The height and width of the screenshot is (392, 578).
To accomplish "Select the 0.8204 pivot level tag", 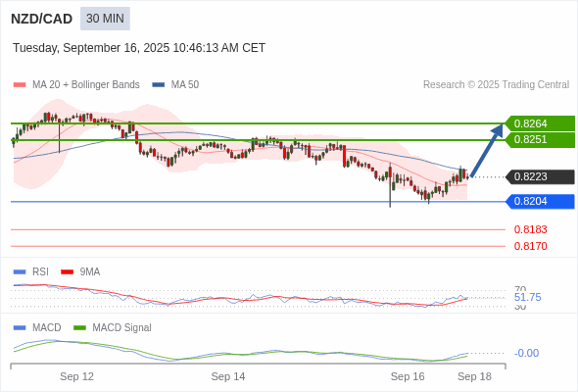I will (540, 201).
